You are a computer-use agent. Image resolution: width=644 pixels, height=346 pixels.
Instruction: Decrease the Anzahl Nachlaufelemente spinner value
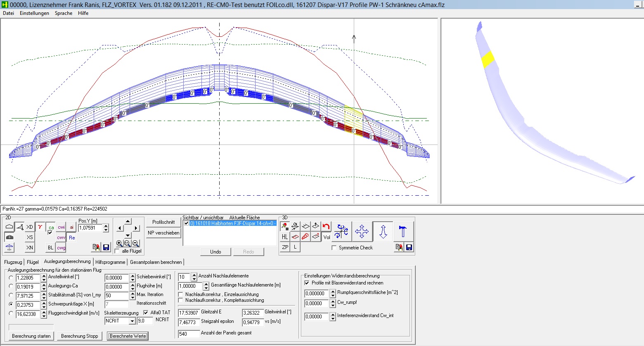[x=194, y=279]
